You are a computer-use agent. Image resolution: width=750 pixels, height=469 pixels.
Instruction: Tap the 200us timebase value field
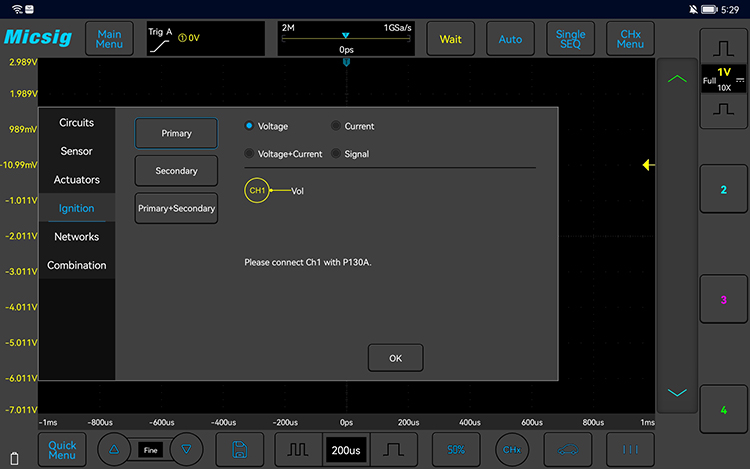pyautogui.click(x=346, y=450)
